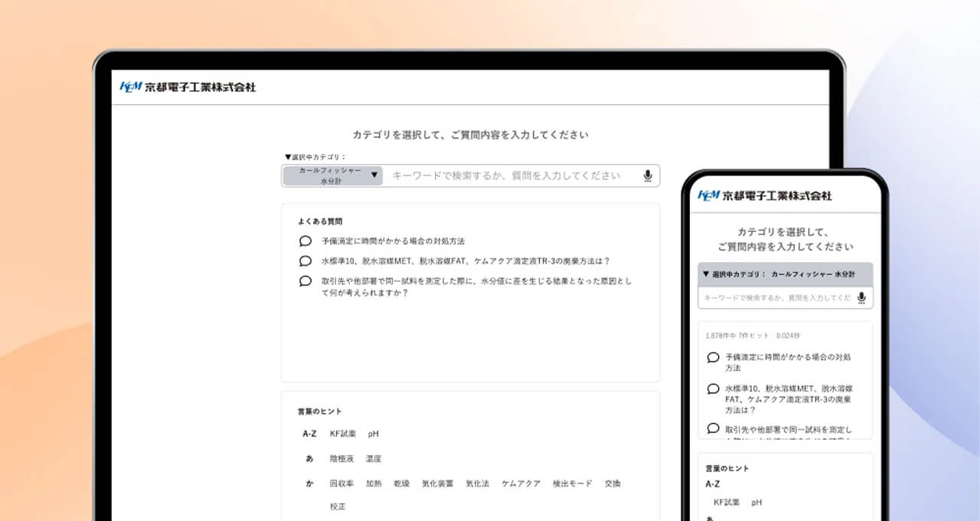The height and width of the screenshot is (521, 980).
Task: Tap the speech bubble on mobile first result
Action: 712,356
